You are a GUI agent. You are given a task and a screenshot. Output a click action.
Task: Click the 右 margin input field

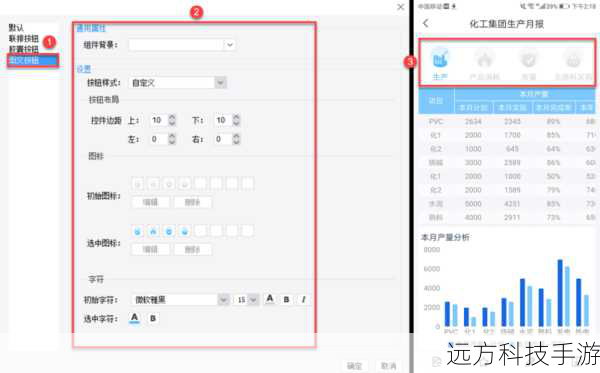(x=223, y=139)
